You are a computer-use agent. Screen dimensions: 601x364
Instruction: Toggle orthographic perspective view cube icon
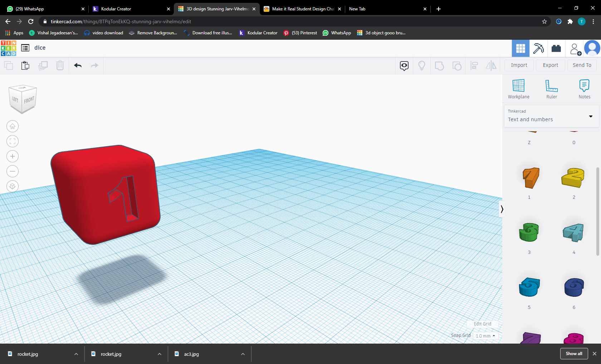pyautogui.click(x=13, y=186)
